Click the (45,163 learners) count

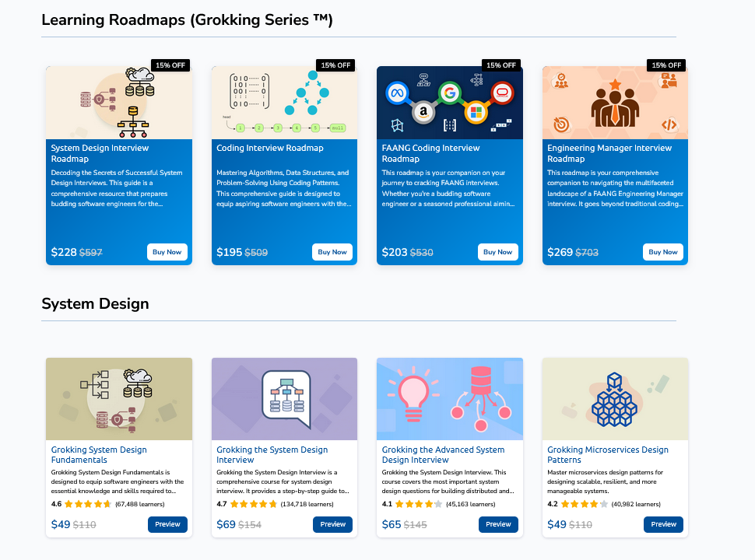click(x=470, y=504)
